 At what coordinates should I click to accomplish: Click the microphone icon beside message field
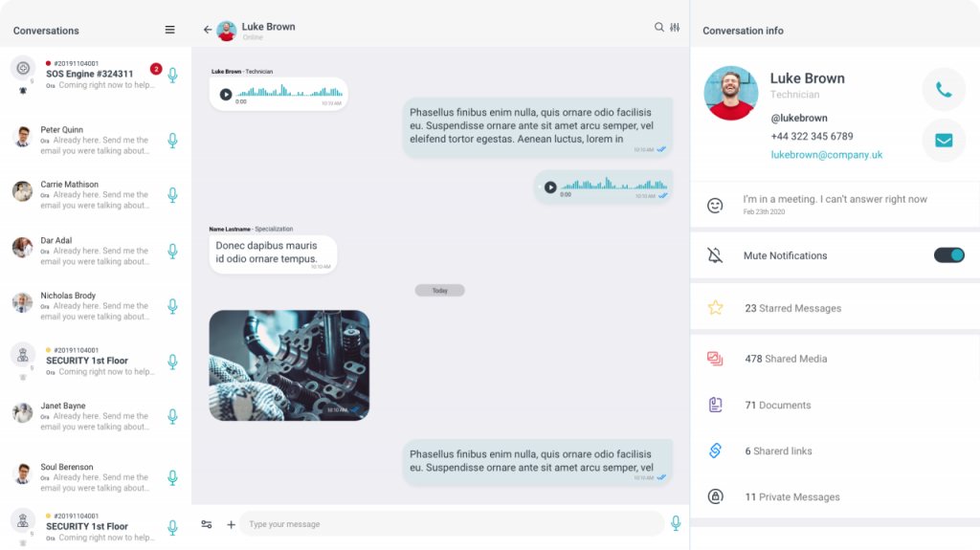click(676, 524)
